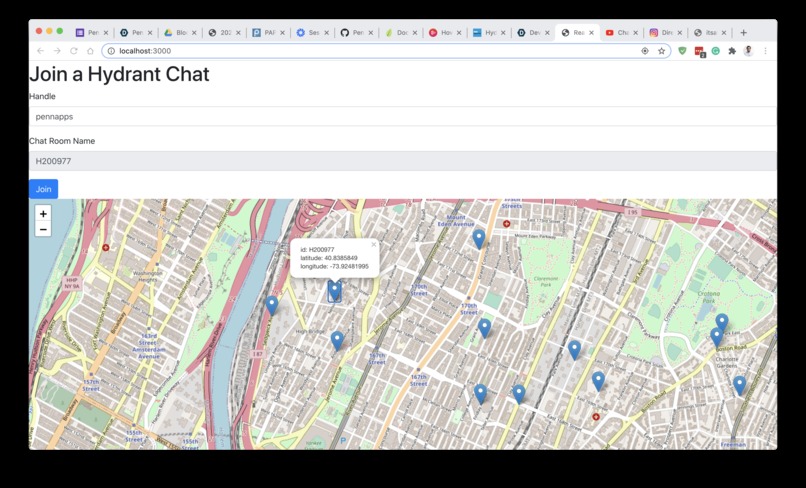Close the GitHub 'Pen' tab
The height and width of the screenshot is (488, 806).
click(x=371, y=32)
